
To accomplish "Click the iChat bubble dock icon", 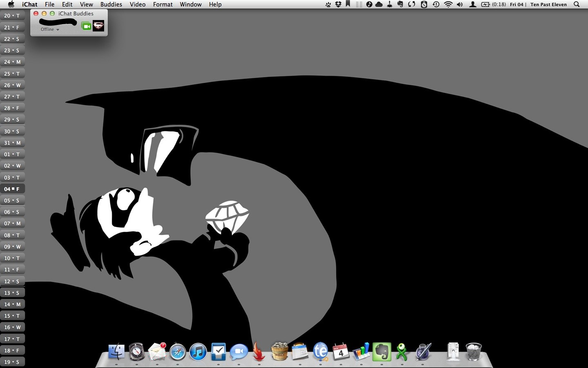I will pos(239,352).
